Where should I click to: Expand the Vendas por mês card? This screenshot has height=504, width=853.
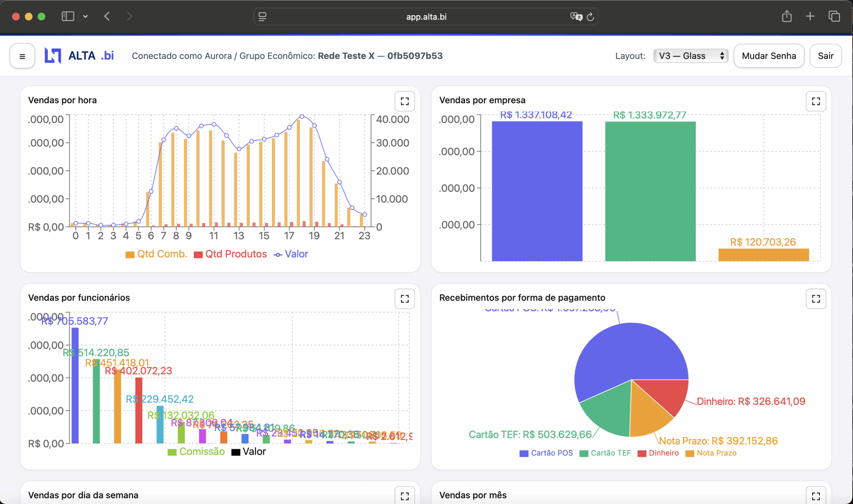tap(816, 496)
